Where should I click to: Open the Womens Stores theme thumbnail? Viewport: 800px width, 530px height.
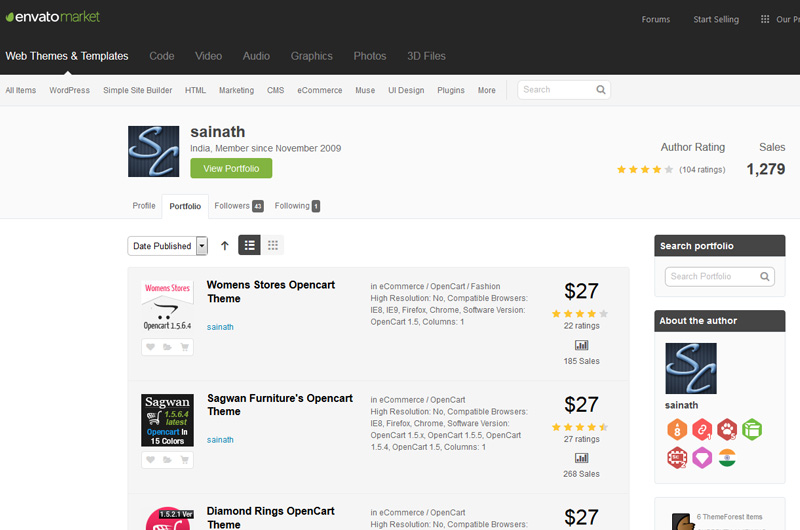pos(167,307)
